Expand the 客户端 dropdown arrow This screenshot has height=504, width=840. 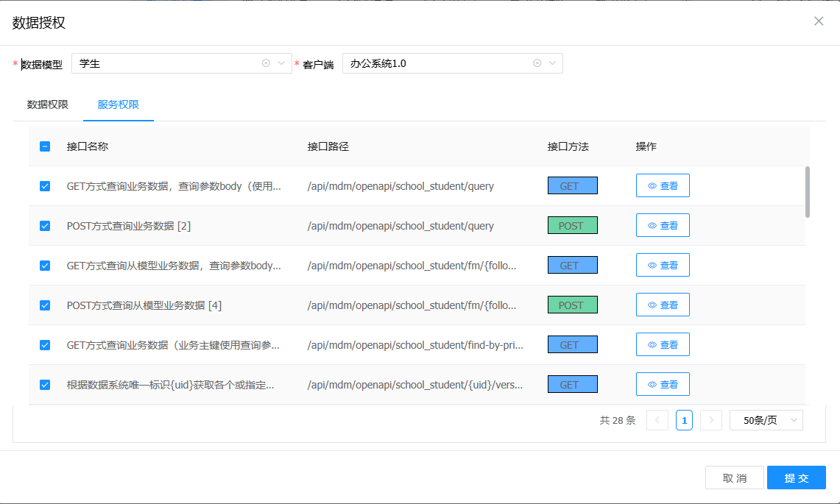point(552,63)
